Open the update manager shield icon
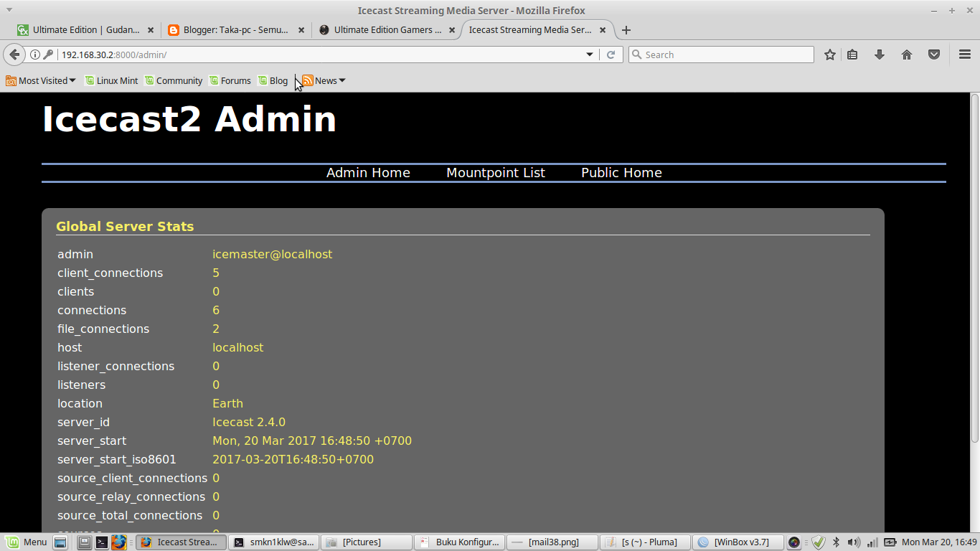This screenshot has height=551, width=980. coord(818,542)
